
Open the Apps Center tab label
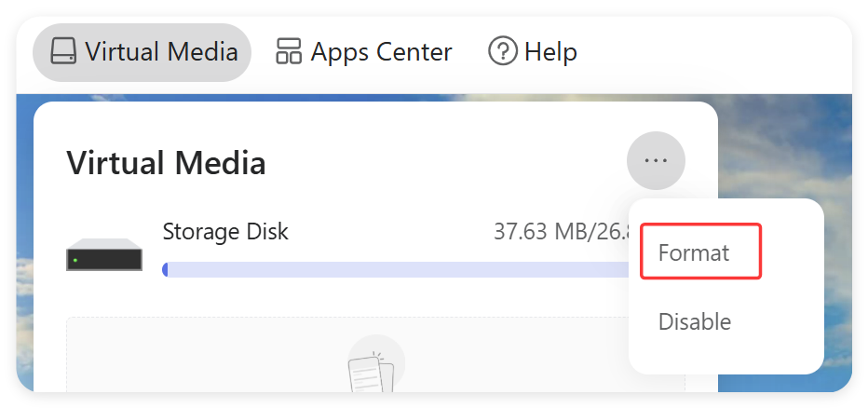click(x=381, y=51)
